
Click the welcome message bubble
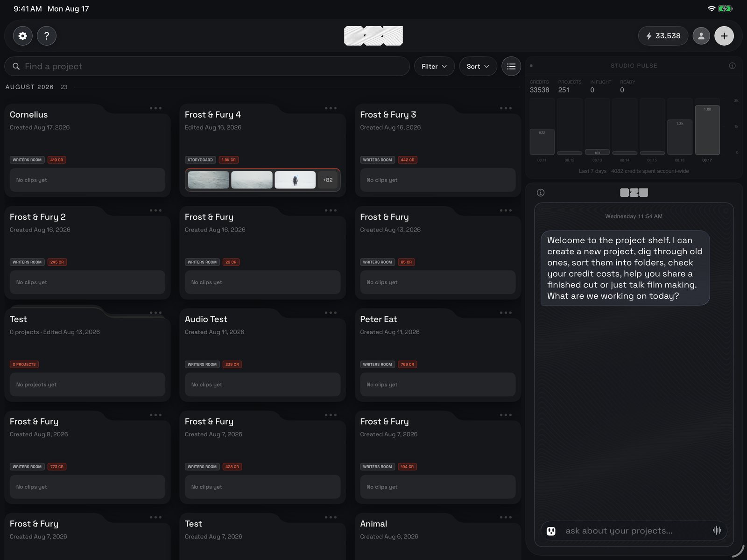(x=625, y=268)
